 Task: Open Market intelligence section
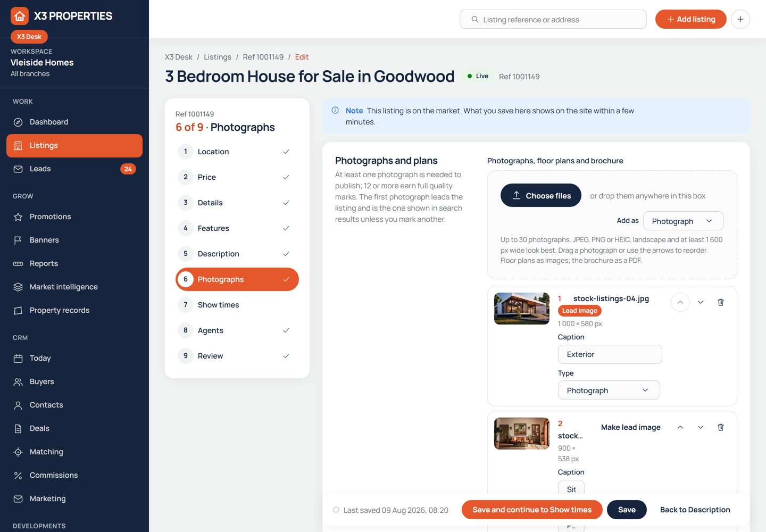coord(74,287)
